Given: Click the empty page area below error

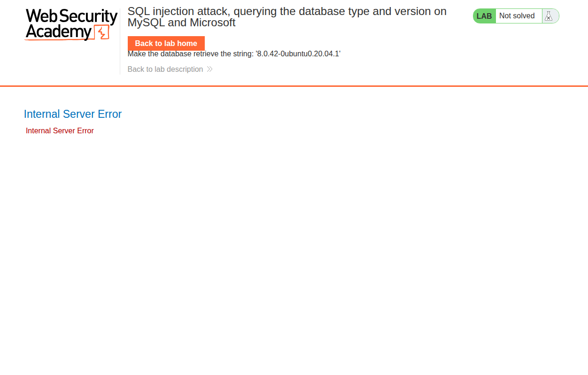Looking at the screenshot, I should 294,253.
